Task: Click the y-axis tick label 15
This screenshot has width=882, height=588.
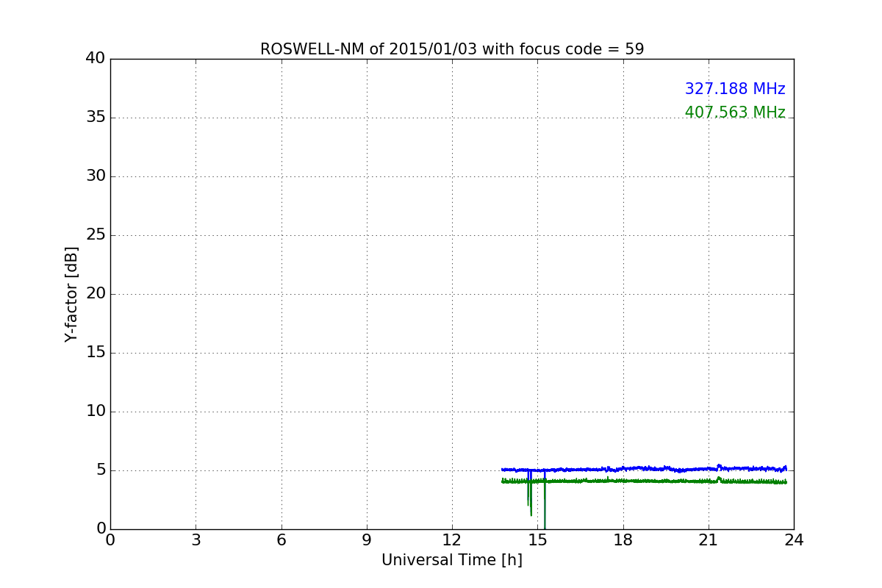Action: click(x=96, y=353)
